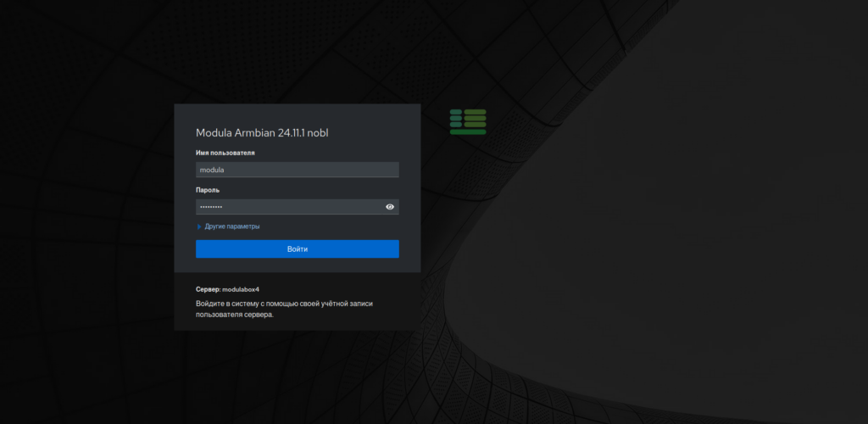Viewport: 868px width, 424px height.
Task: Show the password with the eye icon
Action: pos(390,207)
